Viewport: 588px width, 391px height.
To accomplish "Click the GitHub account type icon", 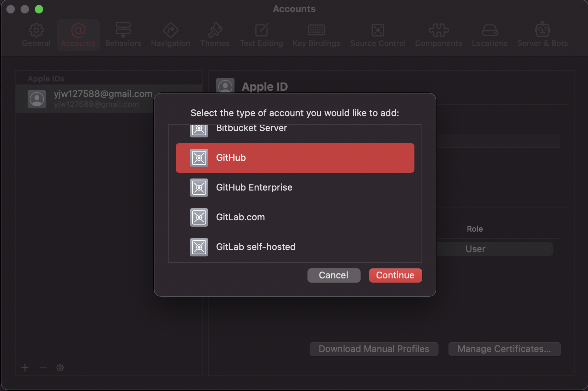I will (199, 158).
